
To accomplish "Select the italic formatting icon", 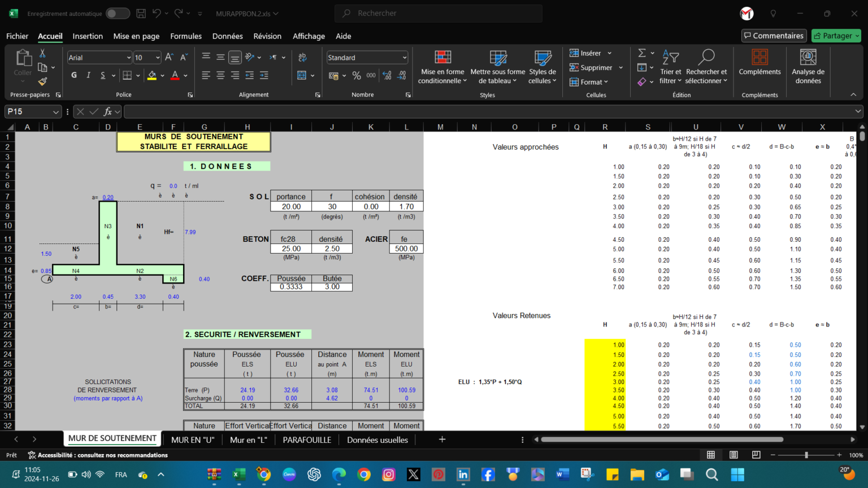I will click(x=88, y=75).
